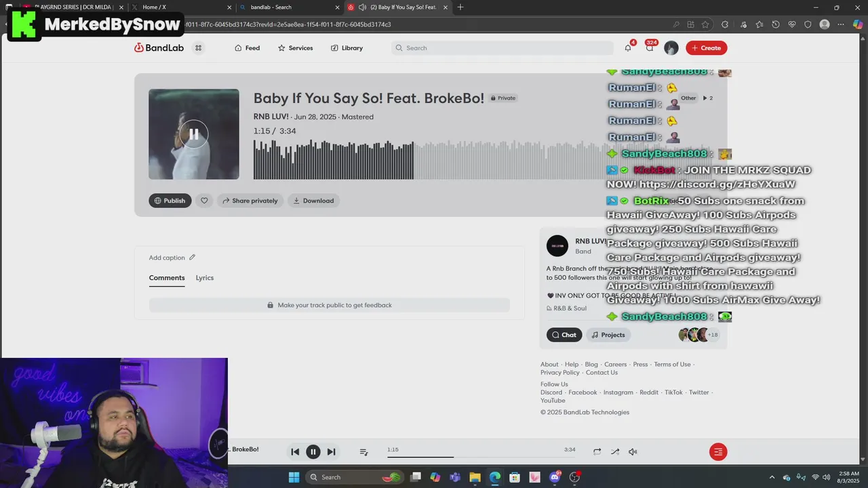This screenshot has height=488, width=868.
Task: Open Microsoft Store from the taskbar
Action: point(515,477)
